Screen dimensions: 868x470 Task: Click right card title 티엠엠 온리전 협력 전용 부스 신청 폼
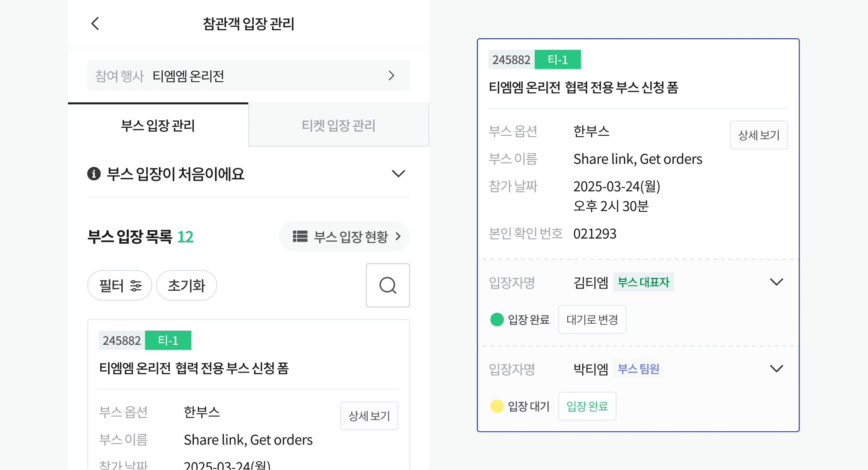pyautogui.click(x=584, y=87)
